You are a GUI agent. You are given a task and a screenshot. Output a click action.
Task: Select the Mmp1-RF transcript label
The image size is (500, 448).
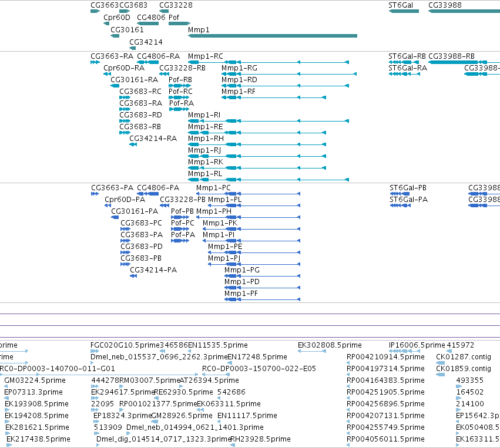click(238, 92)
